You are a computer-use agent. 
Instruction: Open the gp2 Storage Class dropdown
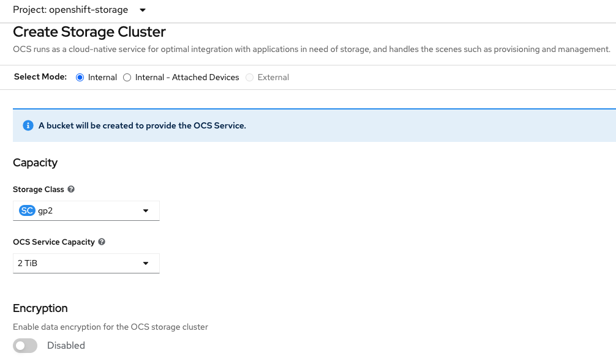pyautogui.click(x=86, y=211)
